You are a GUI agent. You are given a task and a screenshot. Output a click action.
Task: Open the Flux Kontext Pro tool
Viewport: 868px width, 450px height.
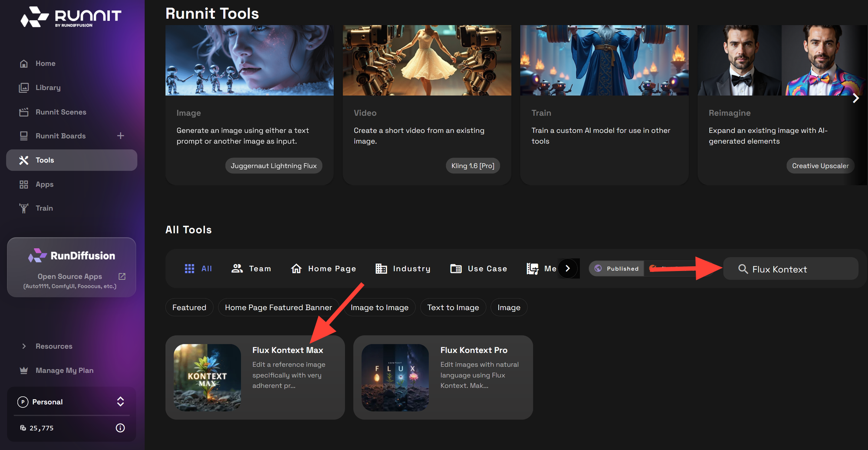[443, 377]
